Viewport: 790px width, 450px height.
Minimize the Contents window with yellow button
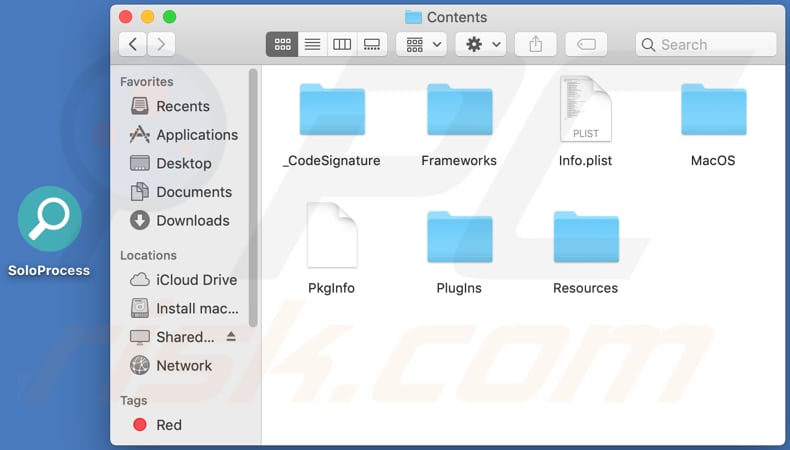point(148,17)
